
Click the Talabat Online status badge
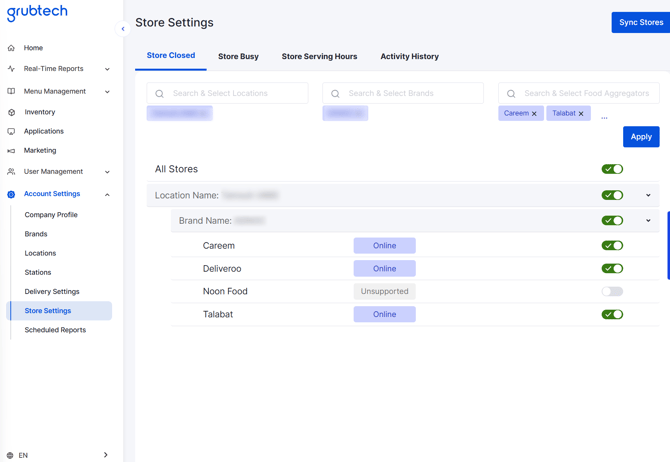point(385,315)
